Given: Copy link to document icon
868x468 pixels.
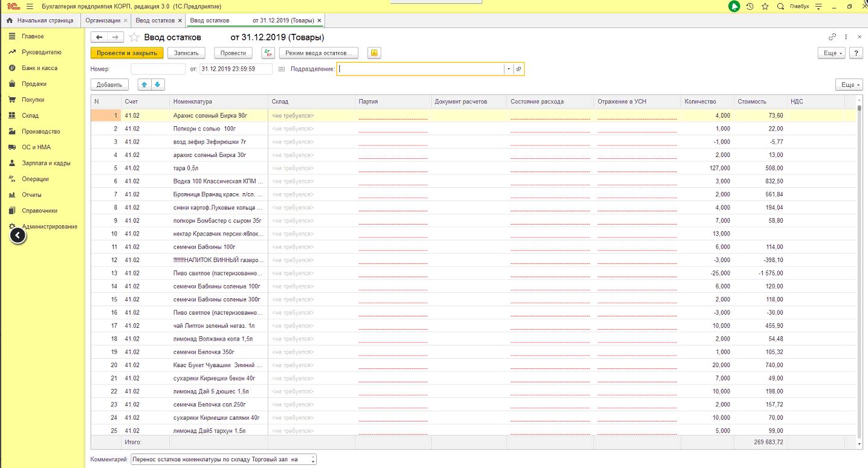Looking at the screenshot, I should click(x=832, y=37).
